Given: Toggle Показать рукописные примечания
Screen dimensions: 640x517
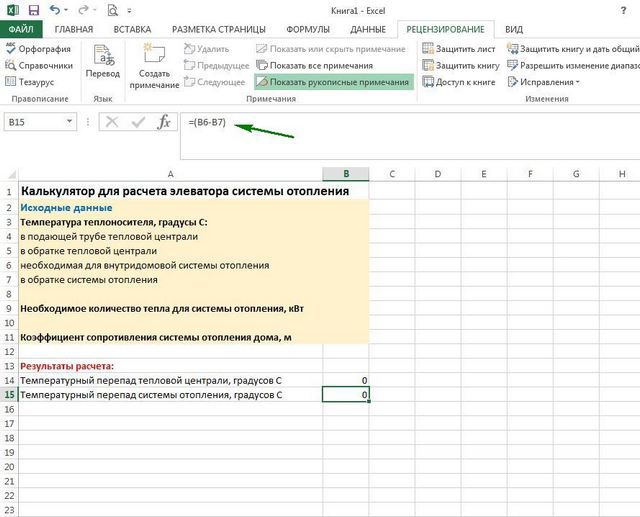Looking at the screenshot, I should (332, 82).
